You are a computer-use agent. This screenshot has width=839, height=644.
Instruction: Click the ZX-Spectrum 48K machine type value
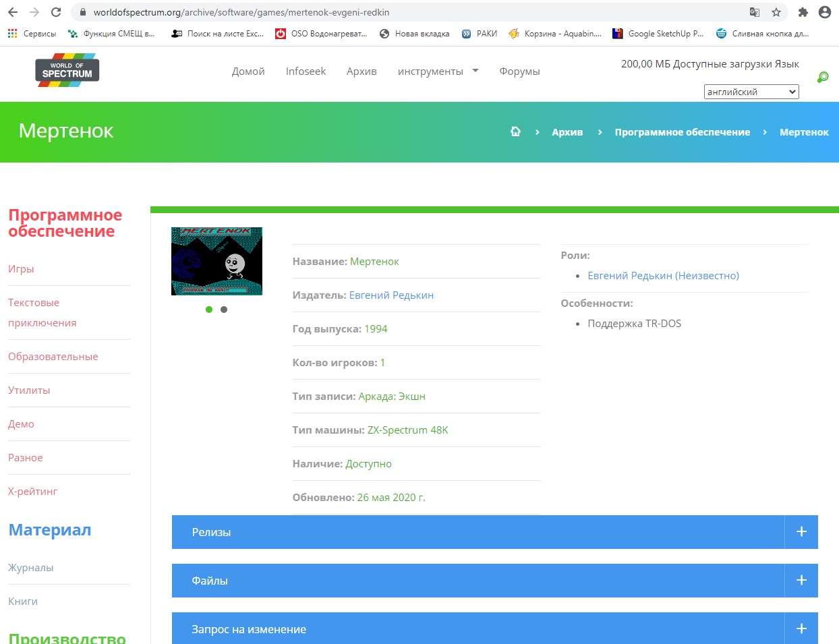[x=407, y=430]
